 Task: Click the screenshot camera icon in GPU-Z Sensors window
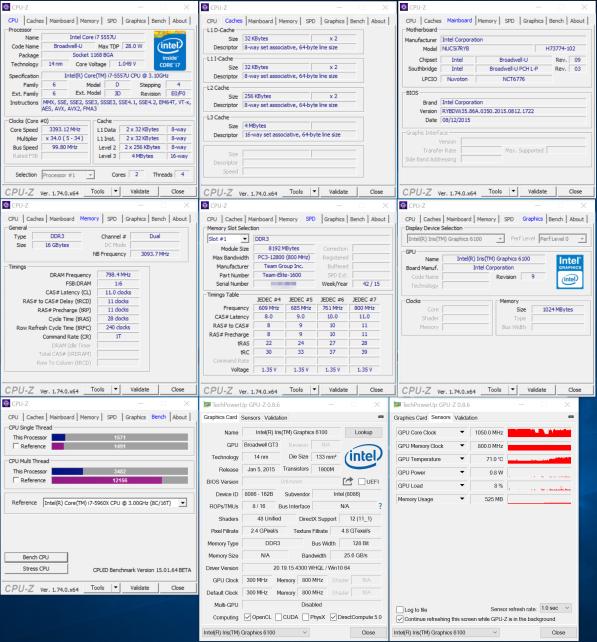coord(571,416)
